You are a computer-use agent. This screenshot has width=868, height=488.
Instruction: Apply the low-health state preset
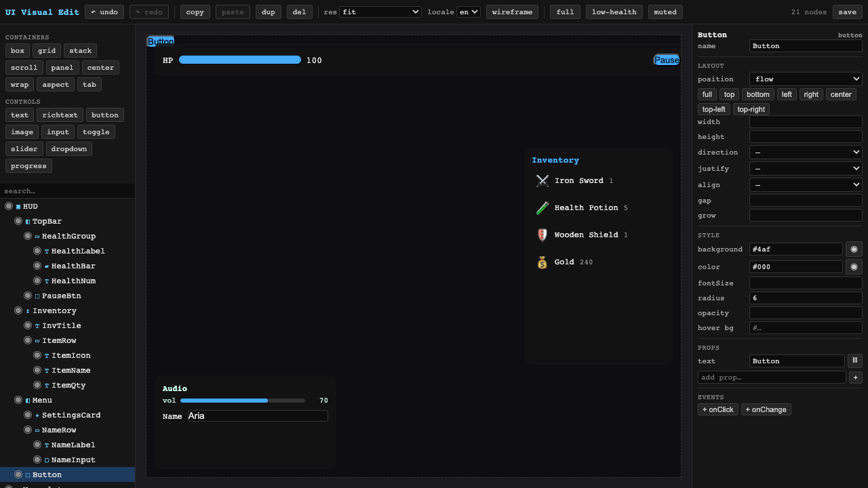(x=614, y=12)
